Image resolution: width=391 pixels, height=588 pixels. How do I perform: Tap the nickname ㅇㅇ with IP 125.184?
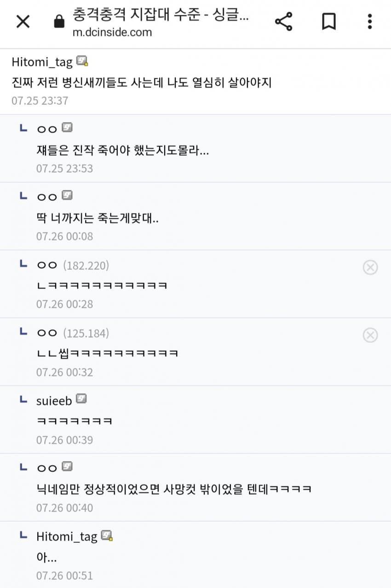tap(46, 333)
